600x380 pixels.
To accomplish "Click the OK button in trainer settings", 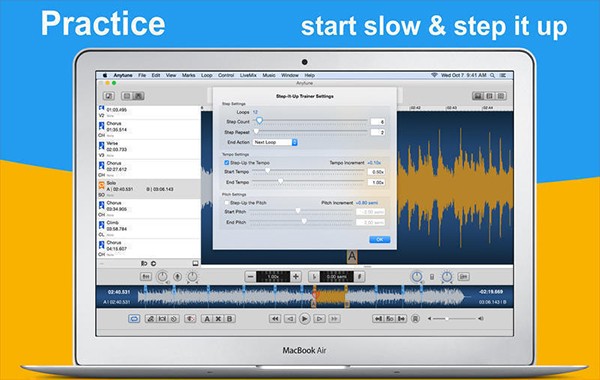I will coord(379,240).
